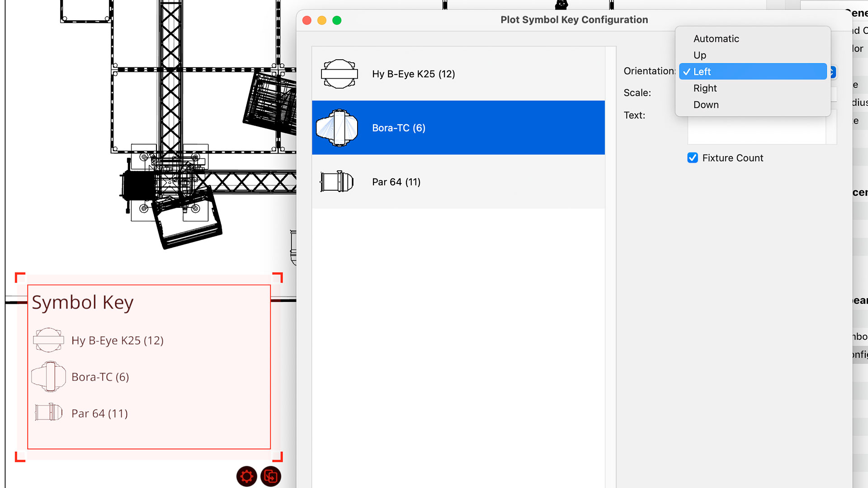The image size is (868, 488).
Task: Click the red duplicate icon beside gear
Action: point(271,476)
